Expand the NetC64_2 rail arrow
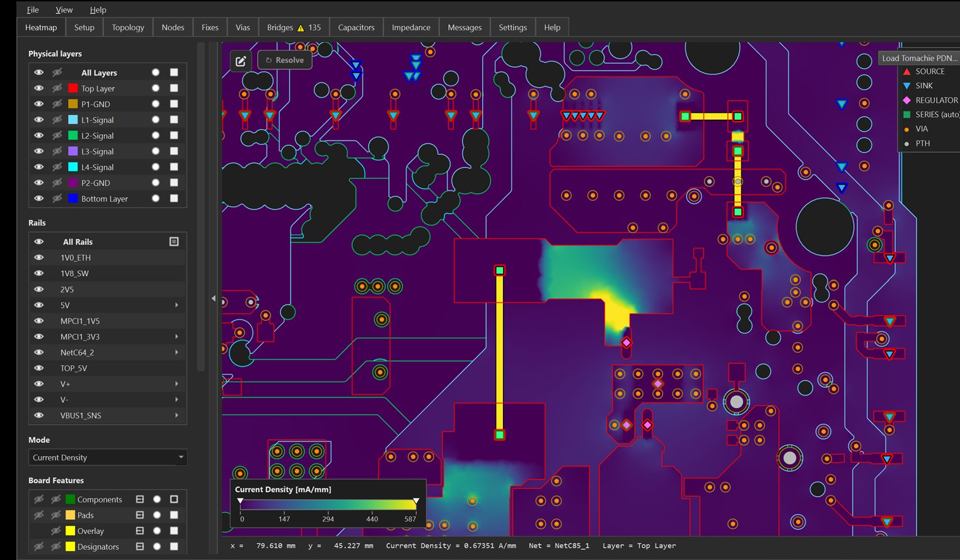Viewport: 960px width, 560px height. (x=176, y=352)
